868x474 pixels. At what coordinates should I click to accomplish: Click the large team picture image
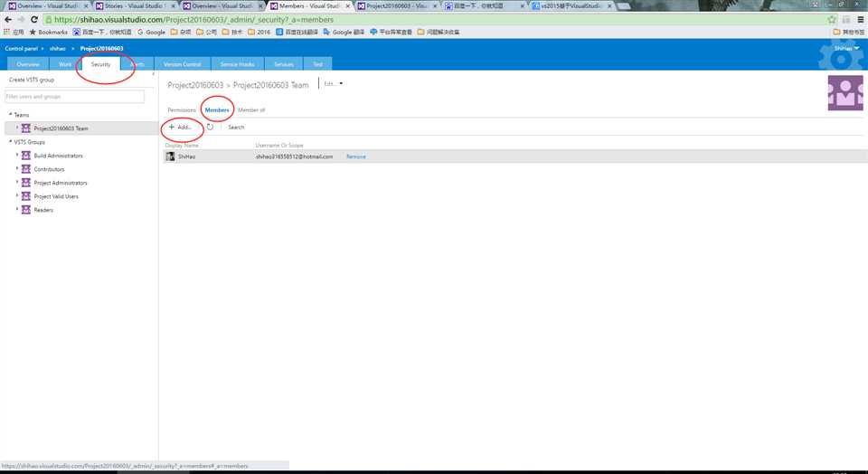(x=845, y=93)
